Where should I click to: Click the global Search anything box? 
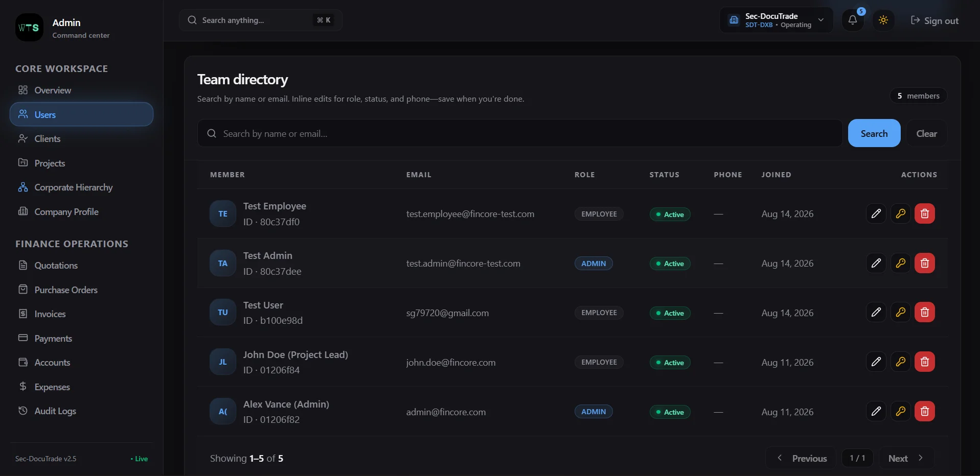tap(261, 20)
